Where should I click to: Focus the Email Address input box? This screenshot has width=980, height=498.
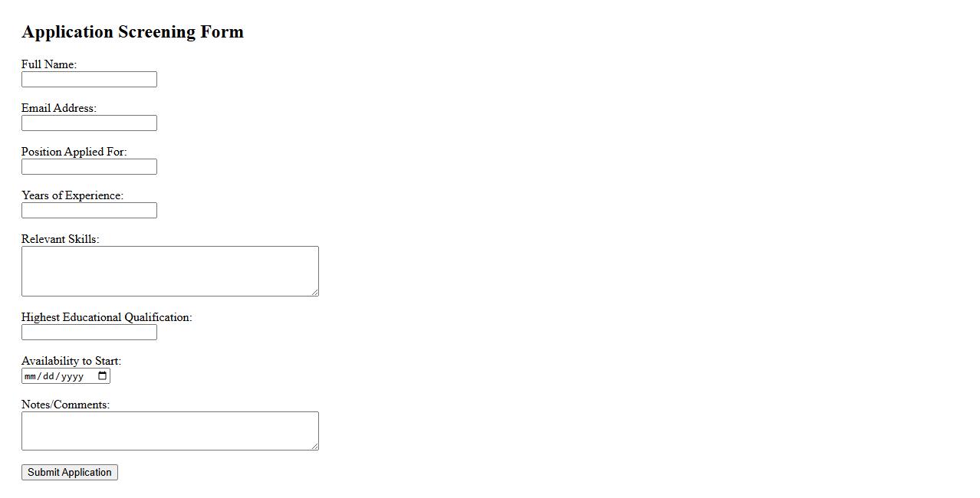[89, 123]
